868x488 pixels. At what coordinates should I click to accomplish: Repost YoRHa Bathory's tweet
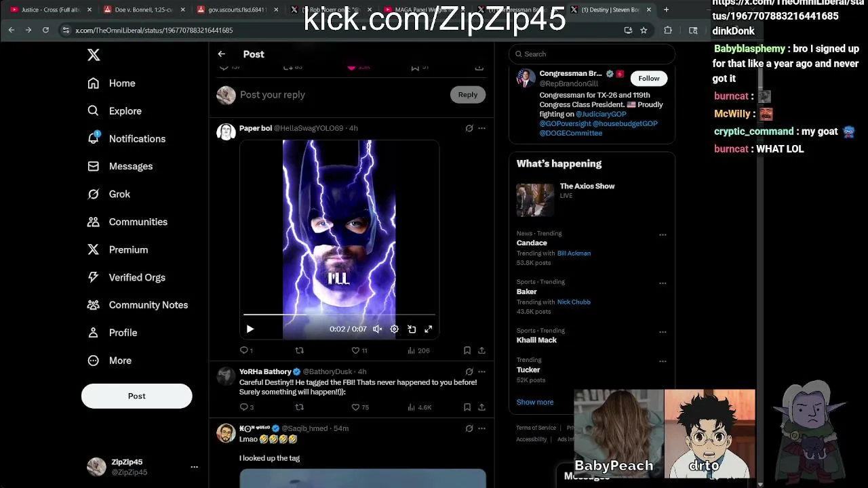(x=299, y=407)
